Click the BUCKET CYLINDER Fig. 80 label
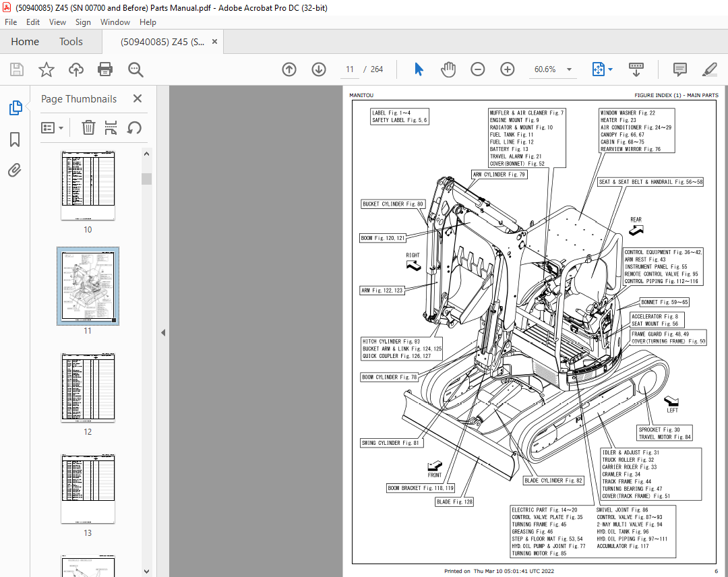Screen dimensions: 728x577 pyautogui.click(x=393, y=204)
